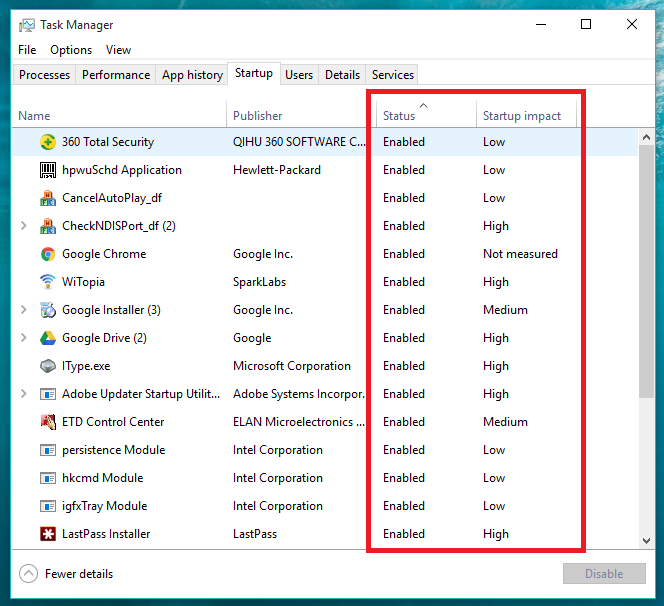Select the WiTopia wifi icon
Viewport: 664px width, 606px height.
coord(48,282)
